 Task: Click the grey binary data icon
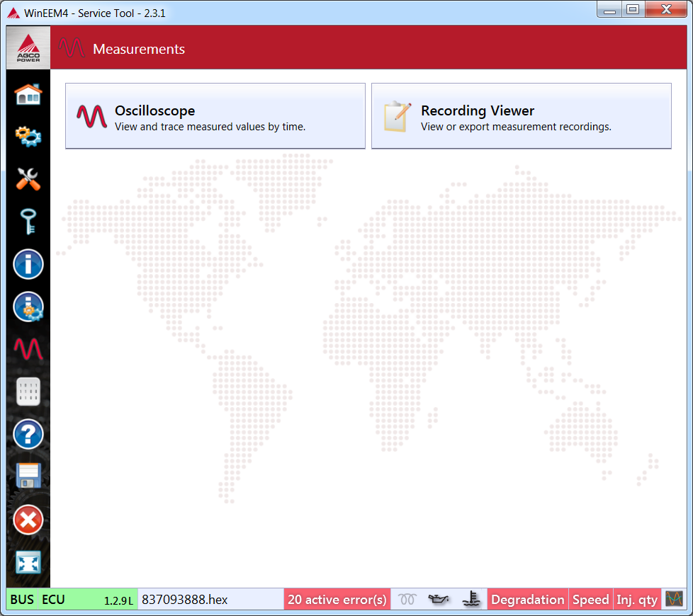point(28,392)
